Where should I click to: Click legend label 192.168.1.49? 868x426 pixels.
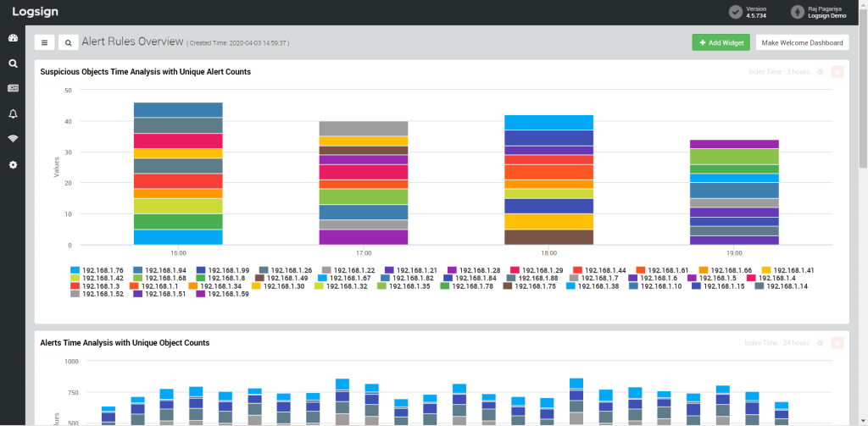point(288,279)
